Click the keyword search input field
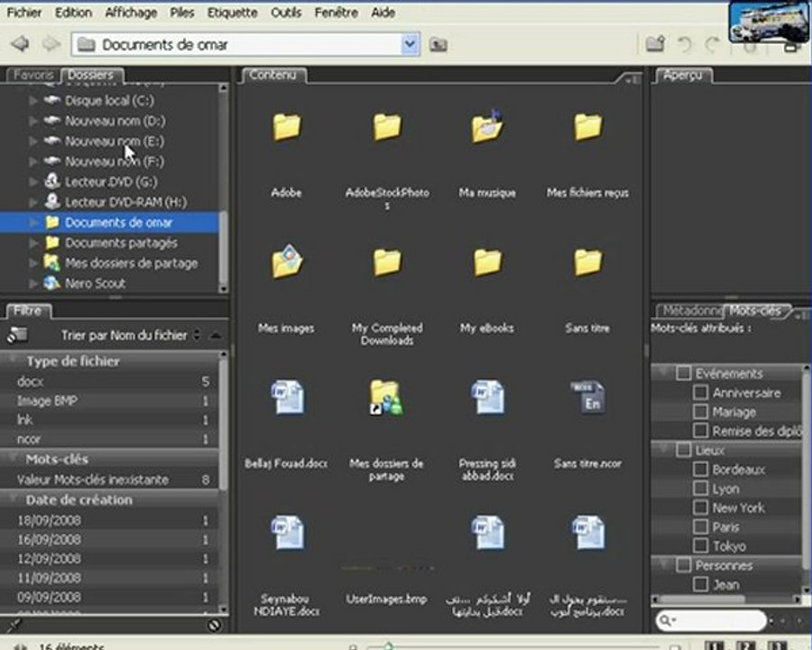Screen dimensions: 812x650 [712, 620]
